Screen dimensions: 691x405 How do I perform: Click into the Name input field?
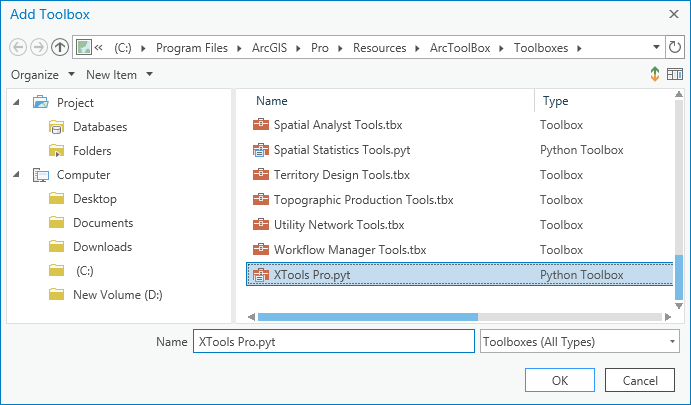pos(334,342)
